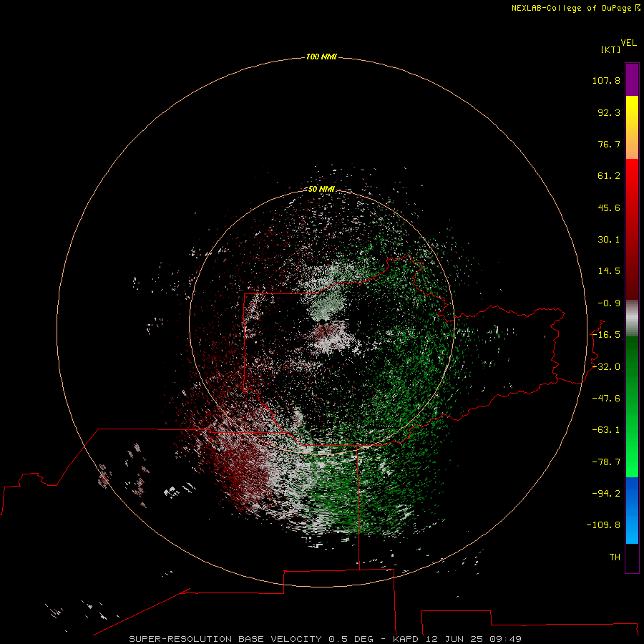The image size is (644, 644).
Task: Click the -47.6 legend value
Action: tap(606, 399)
